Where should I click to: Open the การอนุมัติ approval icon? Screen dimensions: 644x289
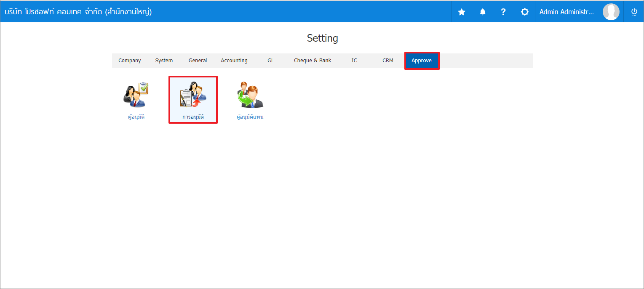tap(193, 95)
